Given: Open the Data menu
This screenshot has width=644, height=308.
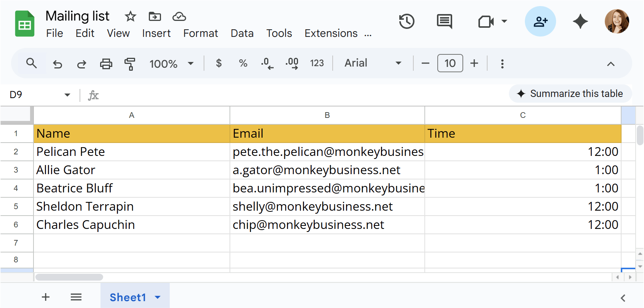Looking at the screenshot, I should tap(242, 33).
